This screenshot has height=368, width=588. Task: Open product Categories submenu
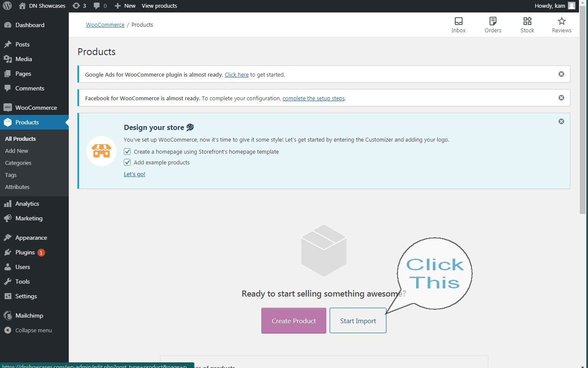pyautogui.click(x=18, y=163)
